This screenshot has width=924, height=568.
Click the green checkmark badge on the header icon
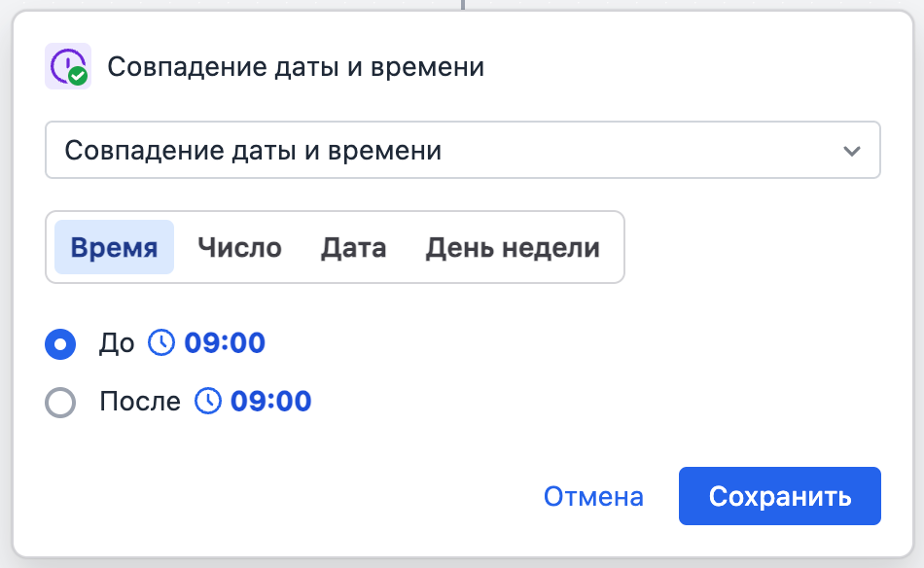79,76
